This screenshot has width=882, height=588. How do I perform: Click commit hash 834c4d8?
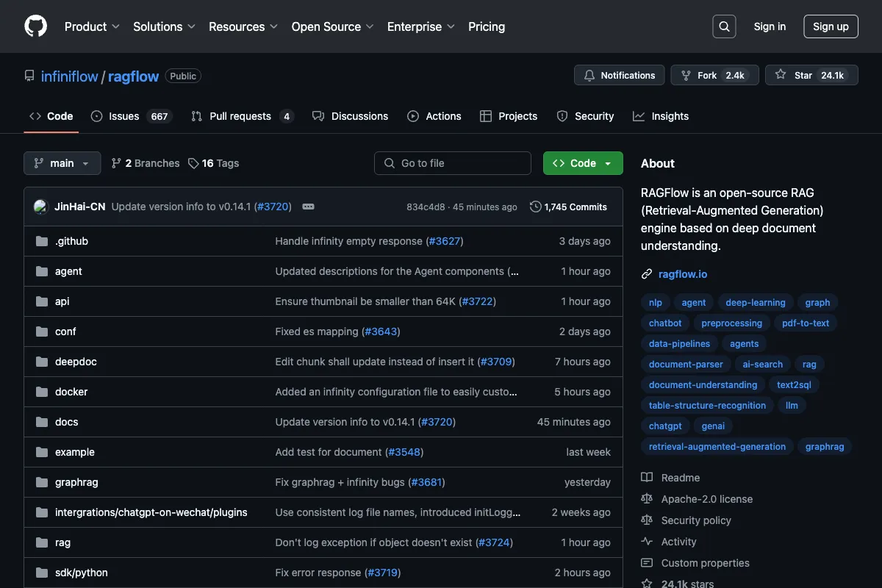point(426,207)
